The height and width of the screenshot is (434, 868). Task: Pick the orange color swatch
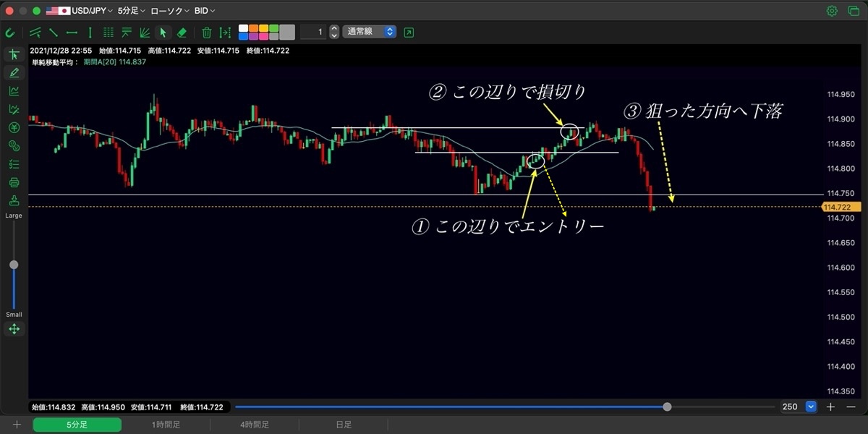(x=253, y=29)
